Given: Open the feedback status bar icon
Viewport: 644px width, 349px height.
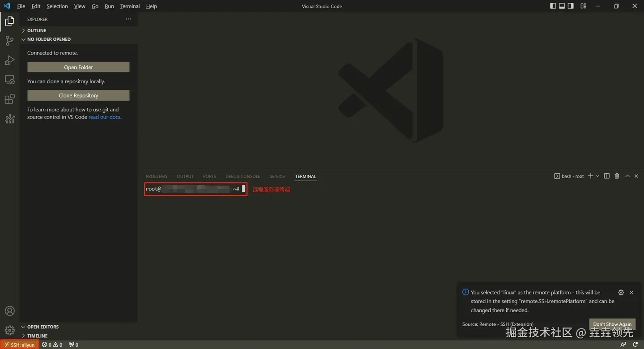Looking at the screenshot, I should [623, 345].
